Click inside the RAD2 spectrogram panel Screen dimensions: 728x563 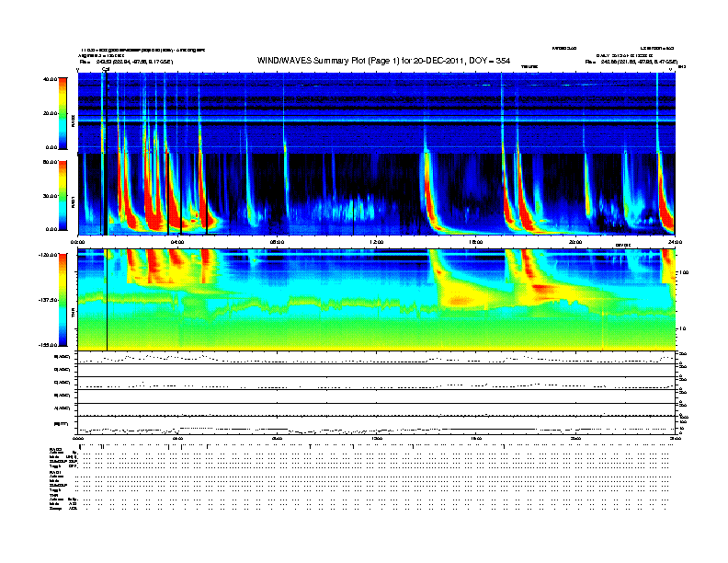[376, 113]
